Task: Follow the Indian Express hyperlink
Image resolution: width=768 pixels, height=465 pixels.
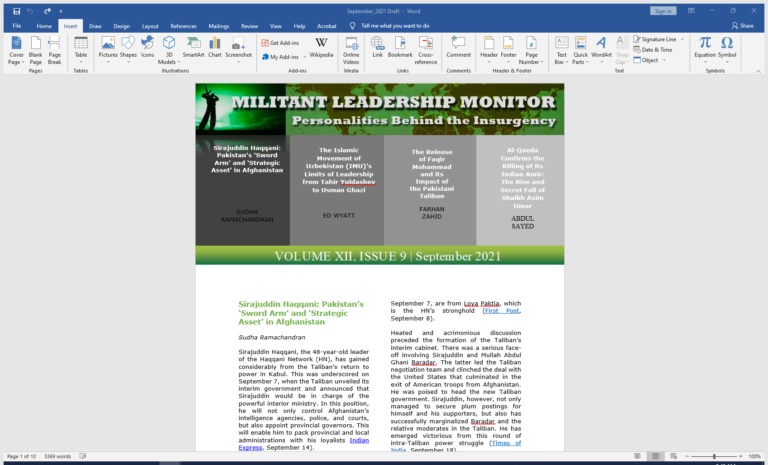Action: point(304,444)
